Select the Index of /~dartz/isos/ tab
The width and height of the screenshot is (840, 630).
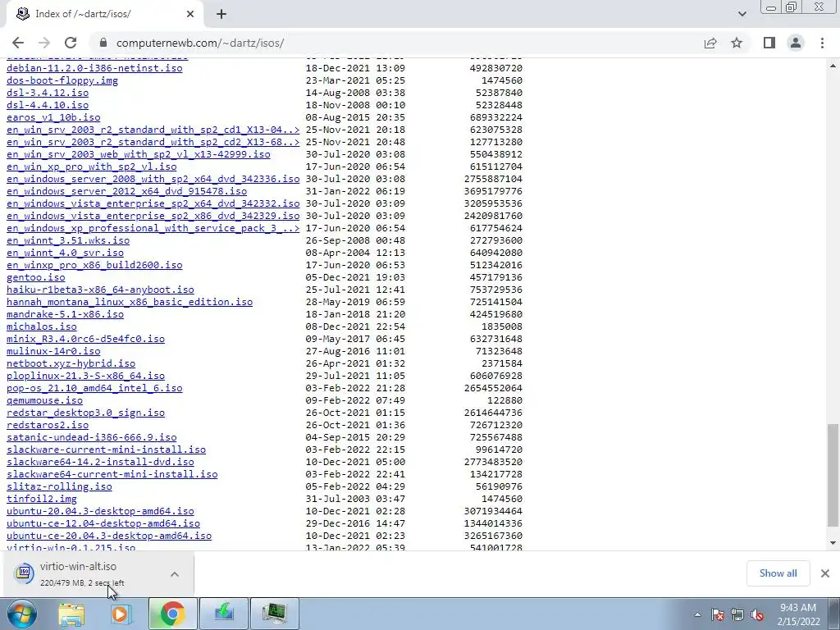click(x=104, y=14)
